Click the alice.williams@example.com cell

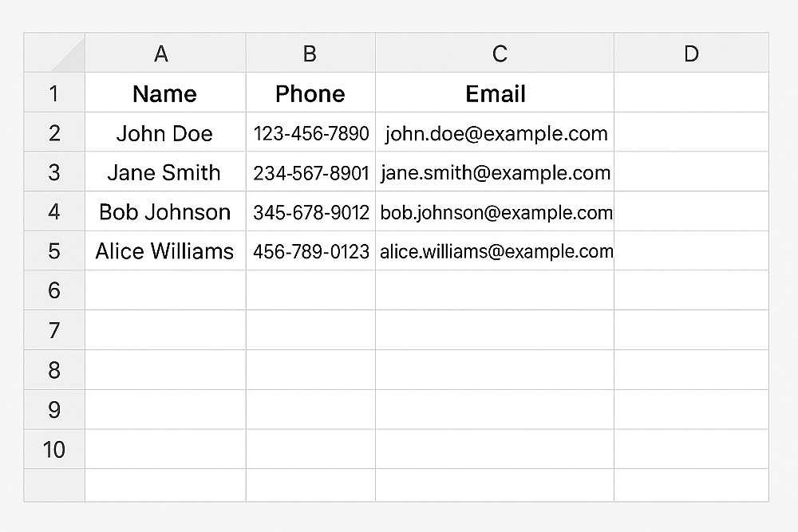pos(495,251)
